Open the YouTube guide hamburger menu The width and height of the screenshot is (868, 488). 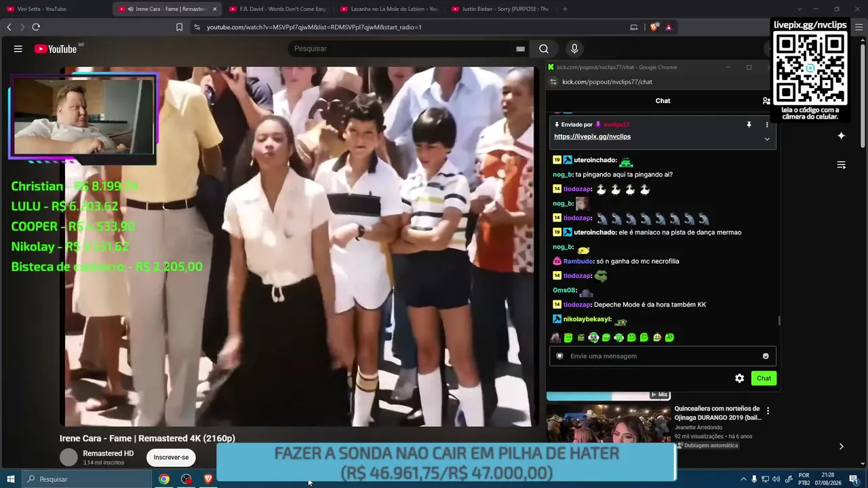18,49
